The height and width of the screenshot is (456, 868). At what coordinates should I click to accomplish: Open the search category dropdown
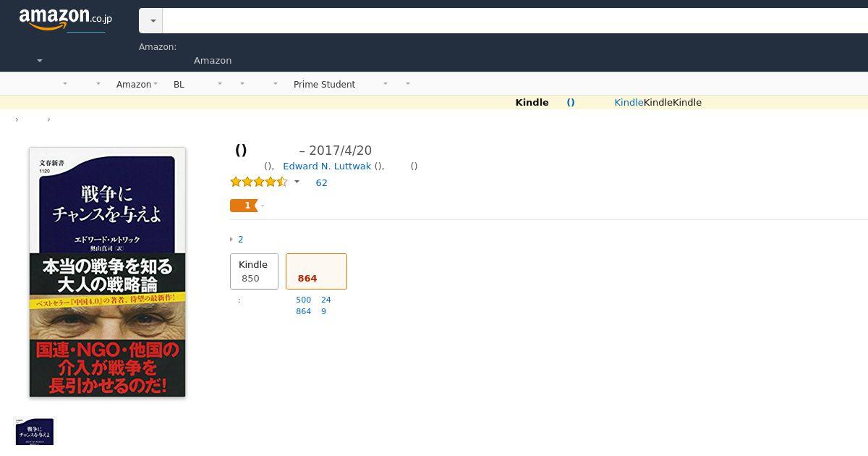click(151, 21)
